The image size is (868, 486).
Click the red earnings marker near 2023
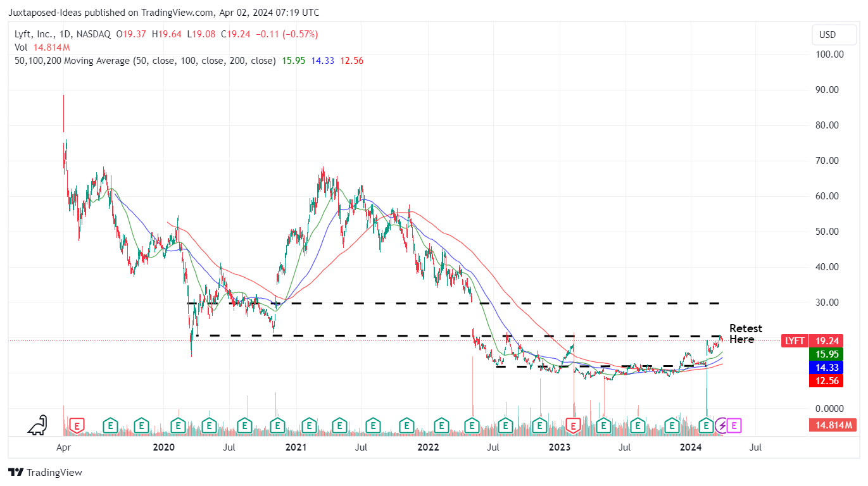coord(574,425)
